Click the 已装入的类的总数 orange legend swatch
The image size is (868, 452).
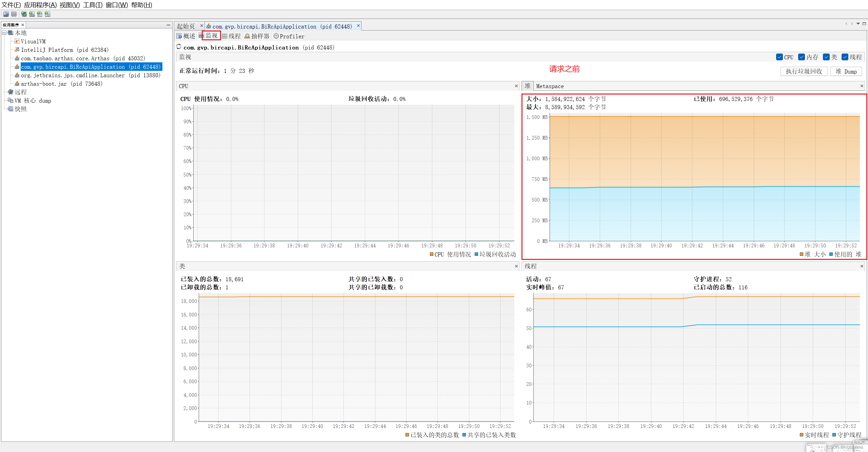pos(407,435)
